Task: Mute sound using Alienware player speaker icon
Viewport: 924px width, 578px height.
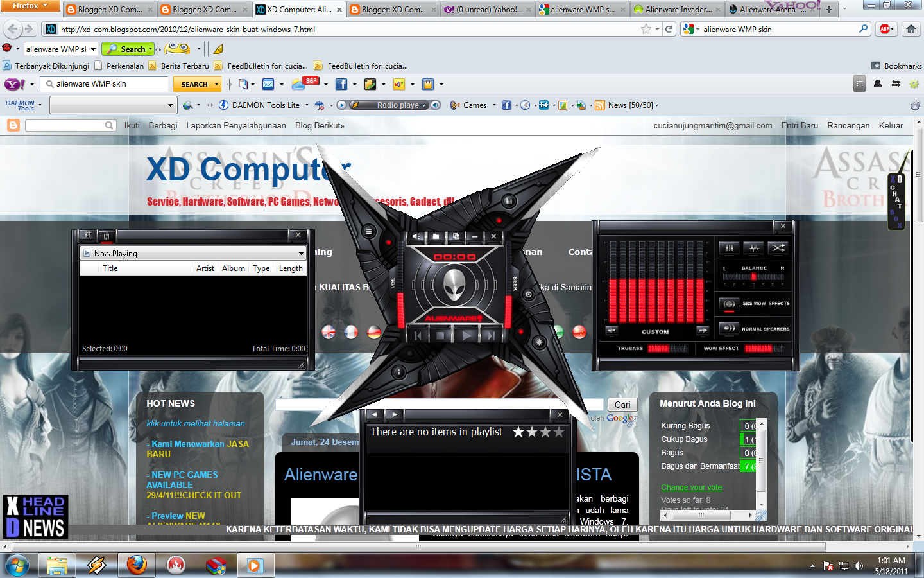Action: pos(417,236)
